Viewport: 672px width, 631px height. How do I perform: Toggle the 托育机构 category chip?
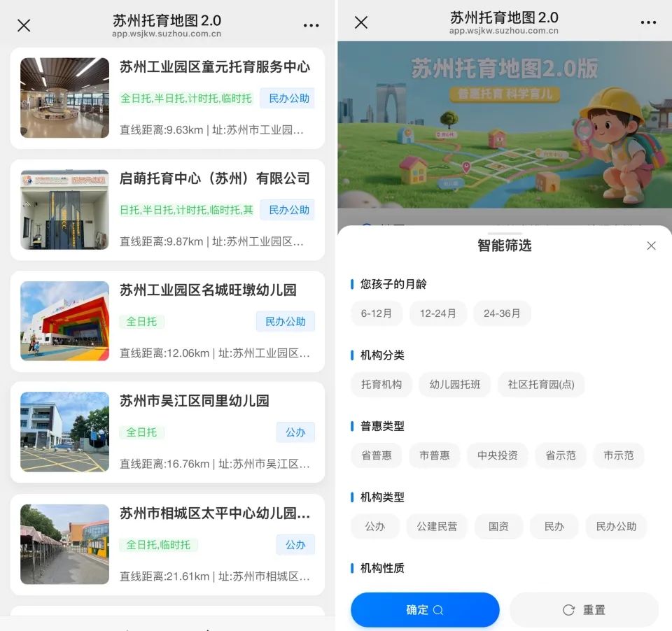pyautogui.click(x=381, y=385)
